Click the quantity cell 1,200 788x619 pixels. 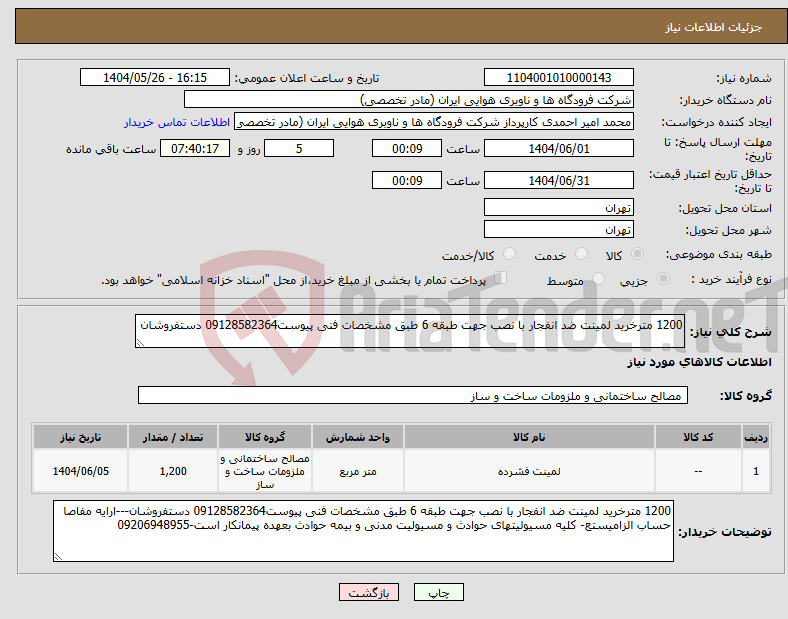click(x=173, y=471)
